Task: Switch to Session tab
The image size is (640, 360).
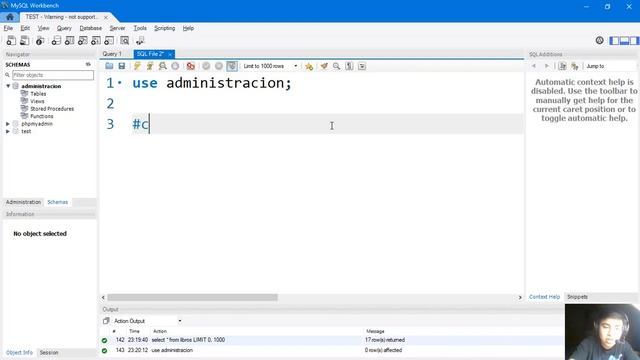Action: [x=49, y=352]
